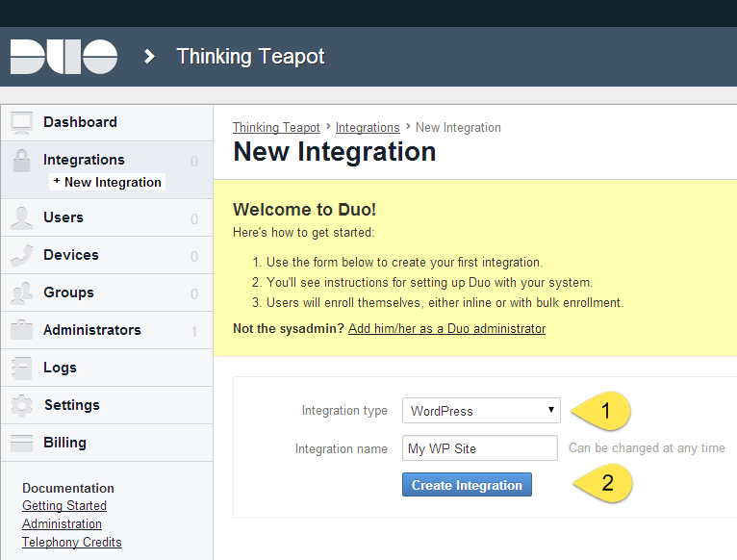
Task: Click the Administrators briefcase icon
Action: 21,330
